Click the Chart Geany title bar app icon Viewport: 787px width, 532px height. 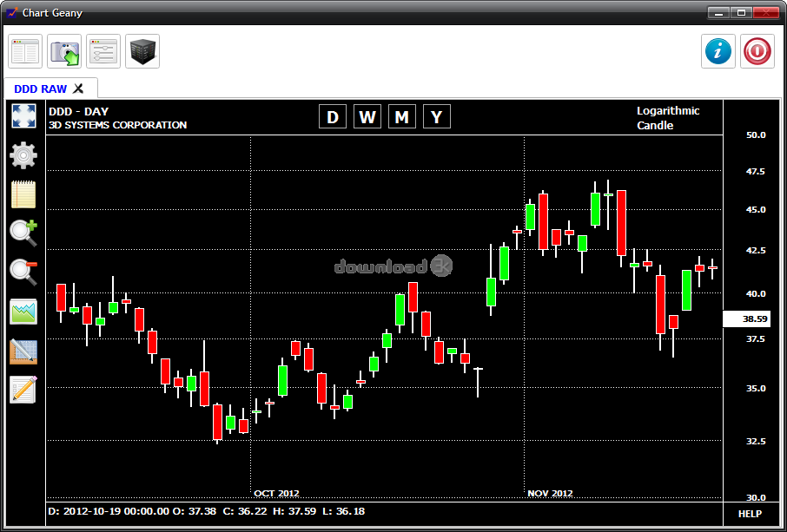[x=12, y=12]
